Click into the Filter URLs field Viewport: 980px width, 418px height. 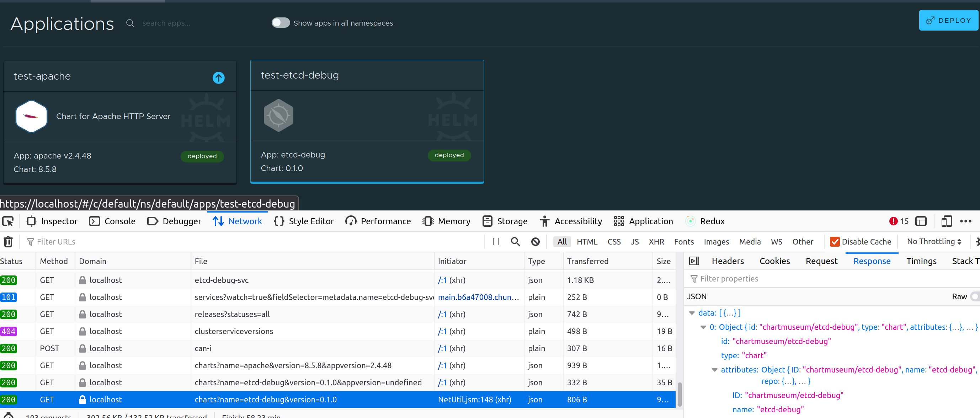pos(57,241)
